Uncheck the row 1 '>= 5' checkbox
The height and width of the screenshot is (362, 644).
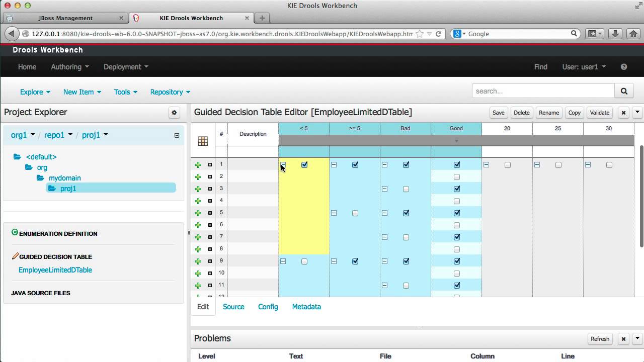click(x=355, y=165)
